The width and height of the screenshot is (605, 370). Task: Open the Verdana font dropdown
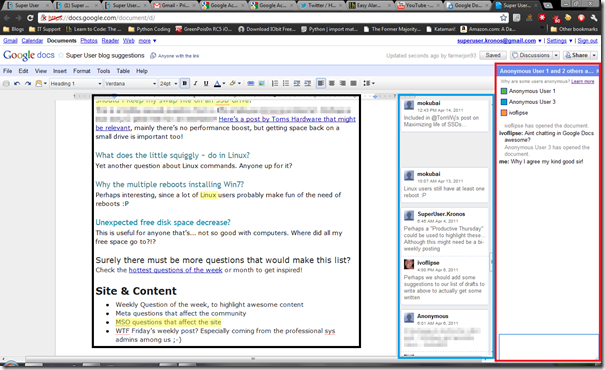coord(130,83)
